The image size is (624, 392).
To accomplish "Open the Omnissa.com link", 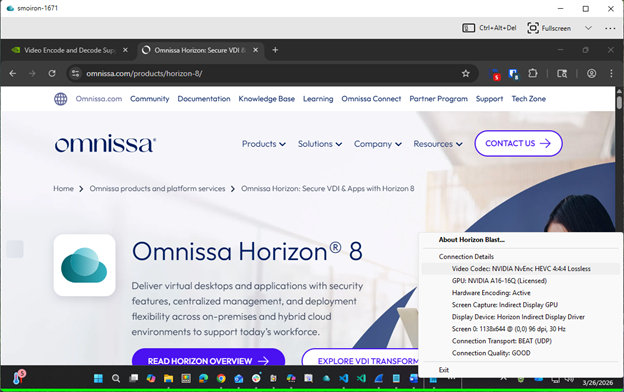I will (x=99, y=99).
